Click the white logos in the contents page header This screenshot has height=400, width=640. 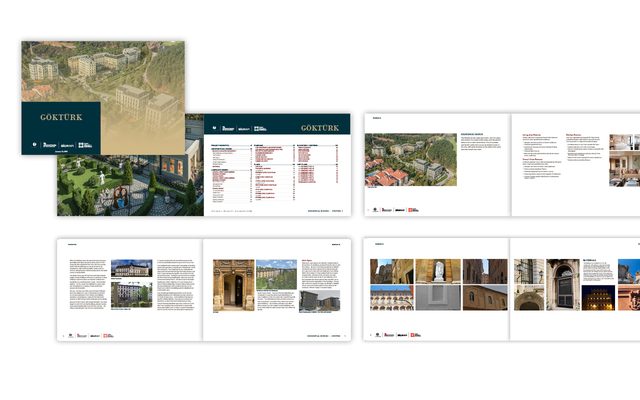click(240, 129)
